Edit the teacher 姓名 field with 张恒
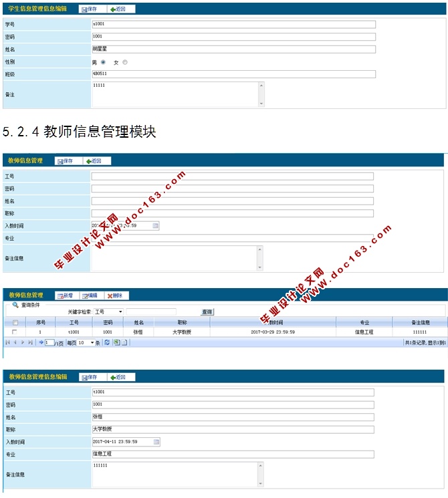 click(x=233, y=417)
